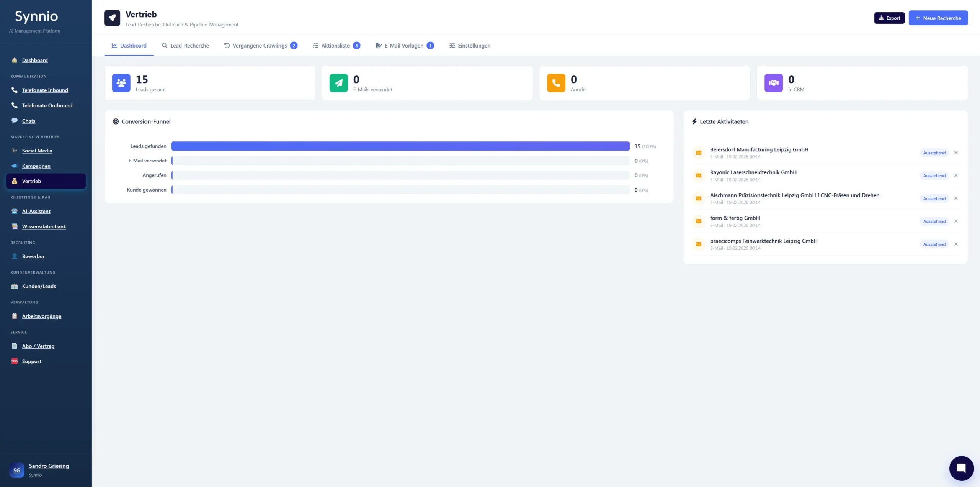
Task: Open the chat bubble widget icon
Action: click(x=961, y=468)
